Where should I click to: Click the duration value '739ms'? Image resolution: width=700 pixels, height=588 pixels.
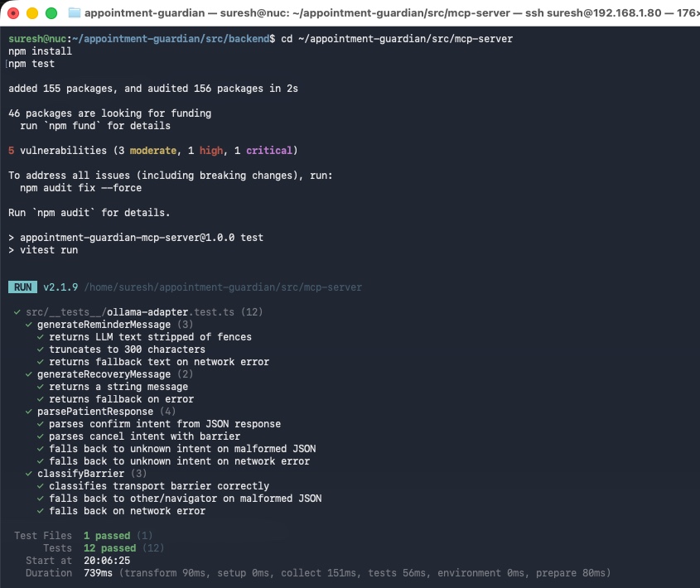click(x=99, y=573)
